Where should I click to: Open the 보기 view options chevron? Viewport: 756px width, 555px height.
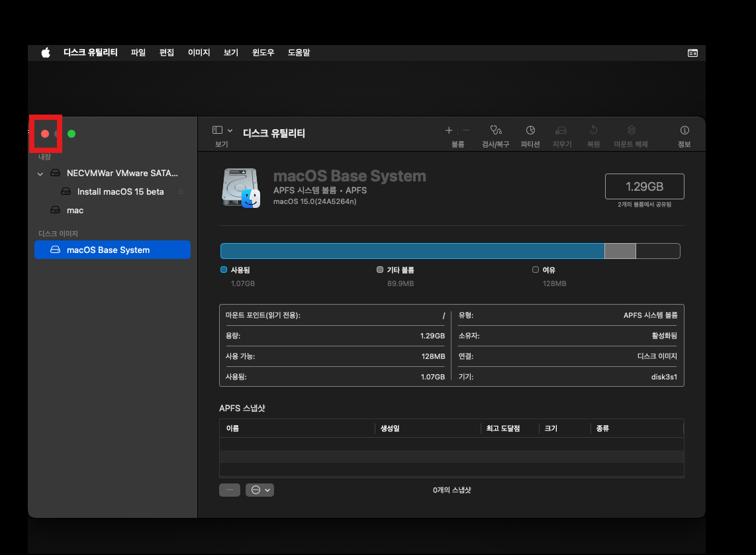[x=230, y=130]
